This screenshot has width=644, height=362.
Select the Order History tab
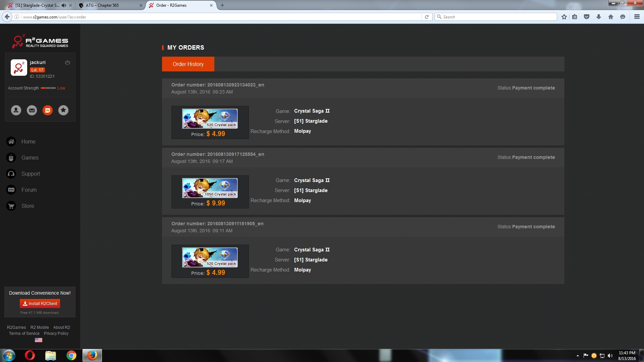pyautogui.click(x=188, y=64)
